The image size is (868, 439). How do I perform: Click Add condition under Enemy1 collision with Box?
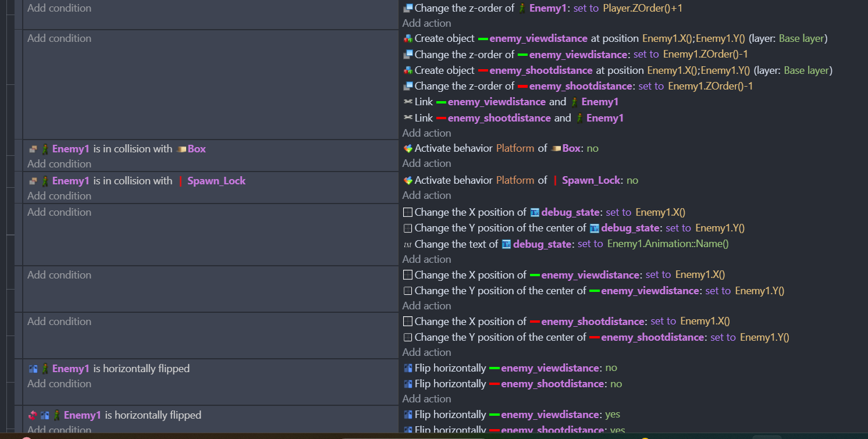[59, 164]
